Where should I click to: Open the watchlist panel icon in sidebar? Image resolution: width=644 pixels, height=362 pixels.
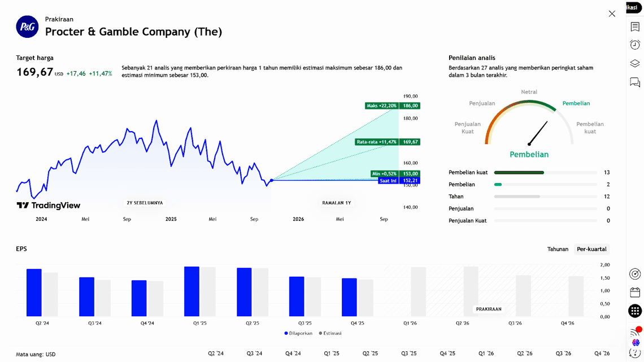(635, 27)
